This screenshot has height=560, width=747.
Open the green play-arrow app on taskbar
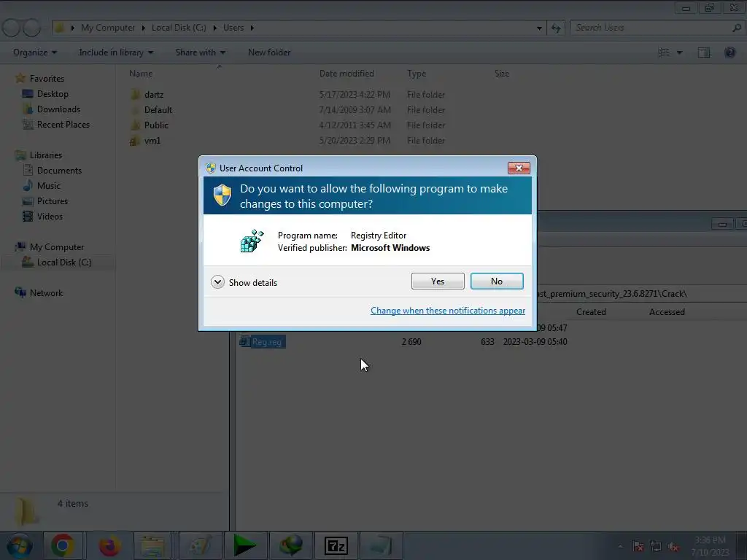244,545
